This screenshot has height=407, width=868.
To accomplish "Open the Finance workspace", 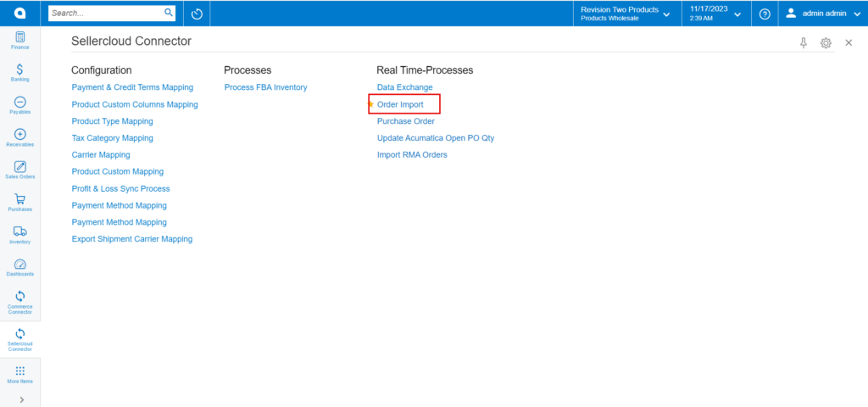I will pyautogui.click(x=20, y=41).
